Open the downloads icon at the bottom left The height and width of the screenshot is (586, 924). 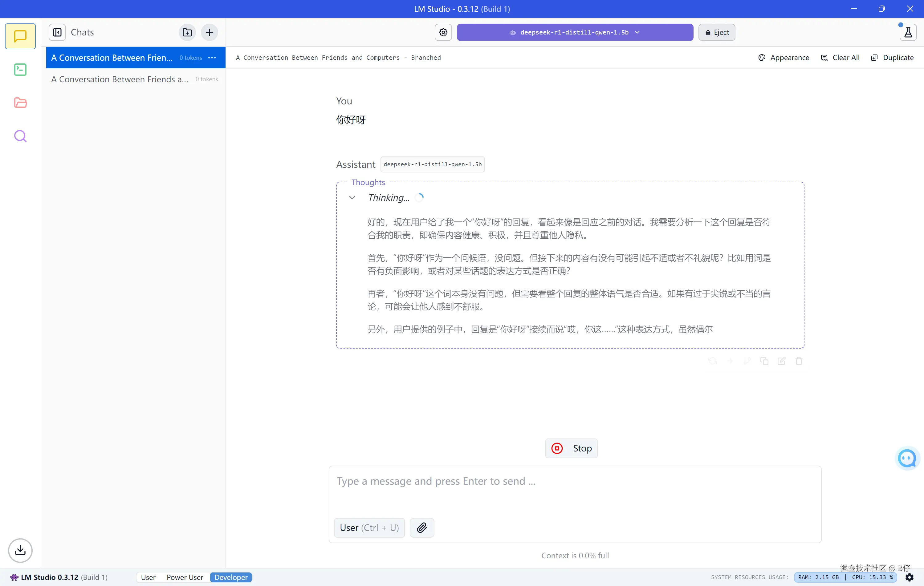20,550
